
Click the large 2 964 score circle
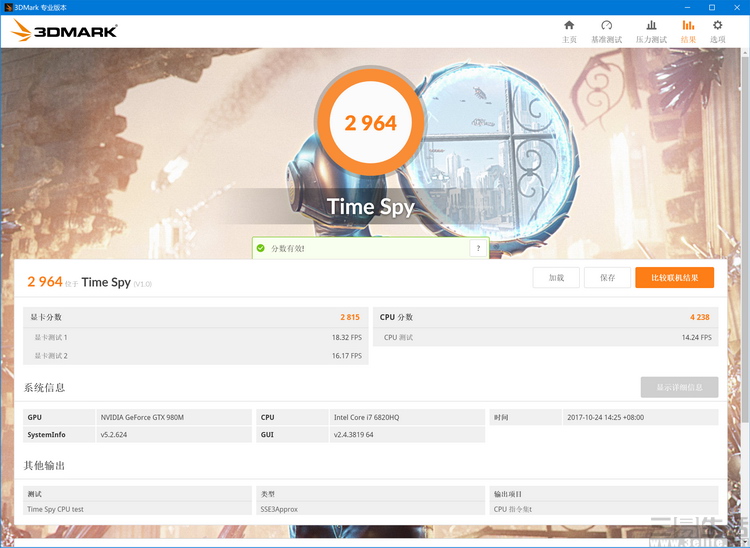(370, 122)
